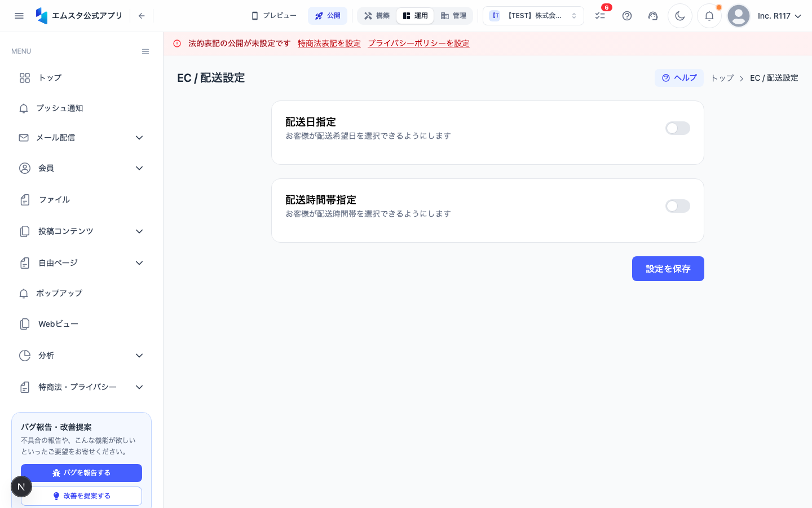Collapse the MENU sidebar with its icon
812x508 pixels.
click(145, 51)
